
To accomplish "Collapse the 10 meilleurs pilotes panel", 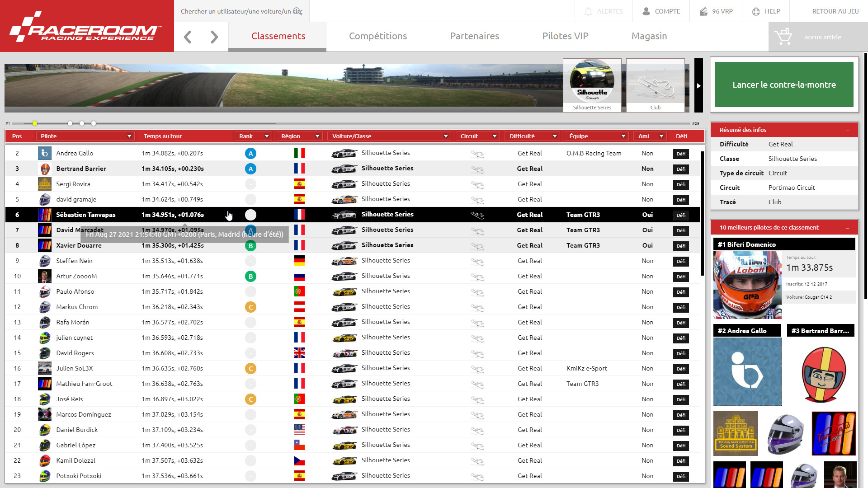I will tap(848, 228).
